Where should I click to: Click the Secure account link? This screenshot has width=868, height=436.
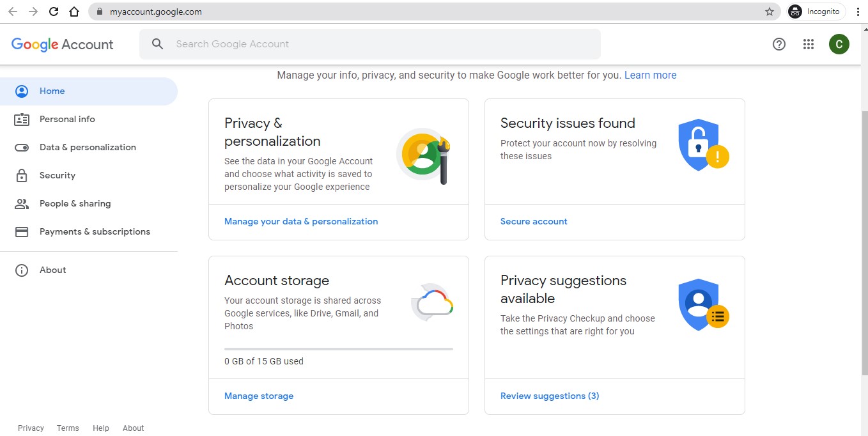534,222
